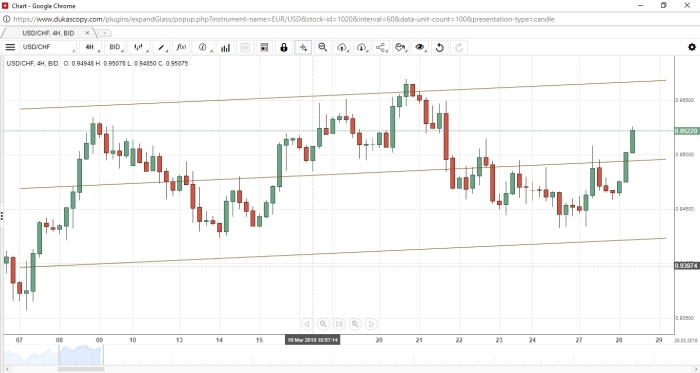Open the BID price side dropdown
The image size is (700, 373).
pos(116,47)
